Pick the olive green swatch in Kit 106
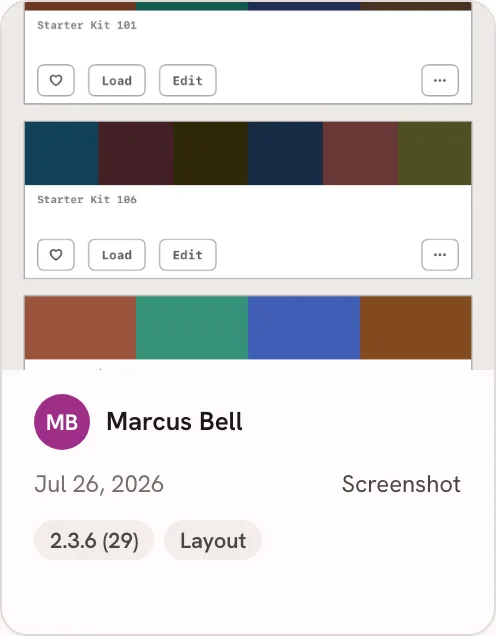Viewport: 496px width, 636px height. coord(435,153)
